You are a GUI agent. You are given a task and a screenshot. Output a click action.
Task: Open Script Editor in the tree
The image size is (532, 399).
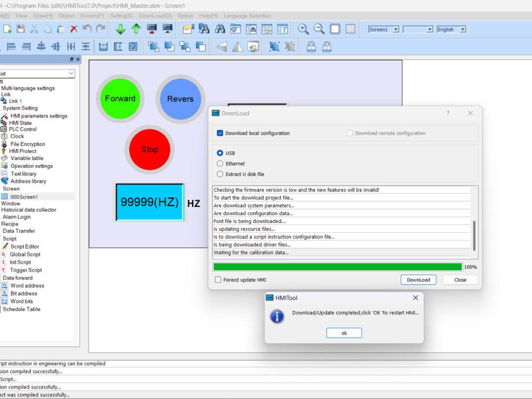click(x=25, y=246)
